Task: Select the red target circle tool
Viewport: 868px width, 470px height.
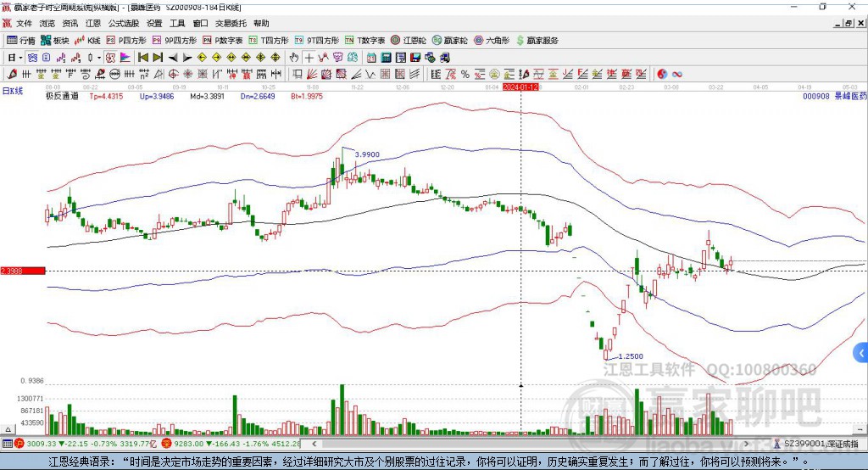Action: (x=173, y=74)
